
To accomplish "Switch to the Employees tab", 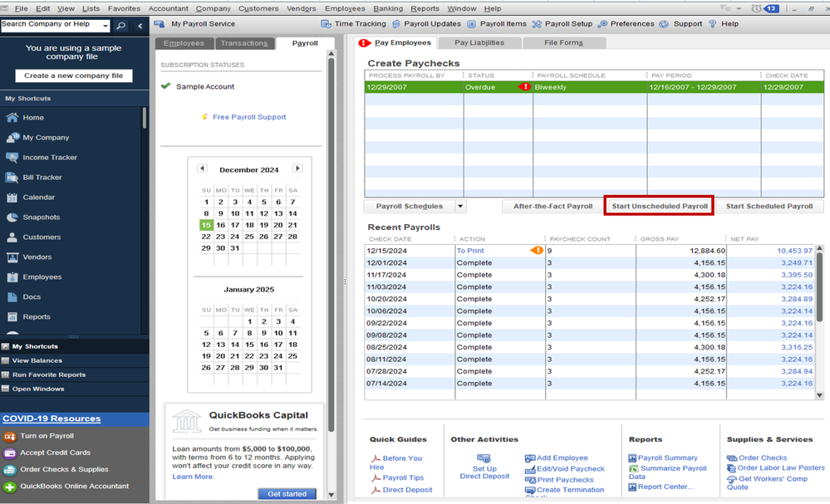I will 184,43.
